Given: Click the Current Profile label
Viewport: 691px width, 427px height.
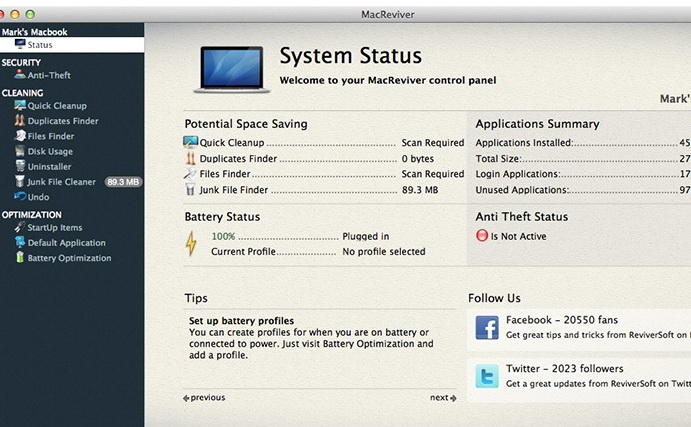Looking at the screenshot, I should pos(243,252).
